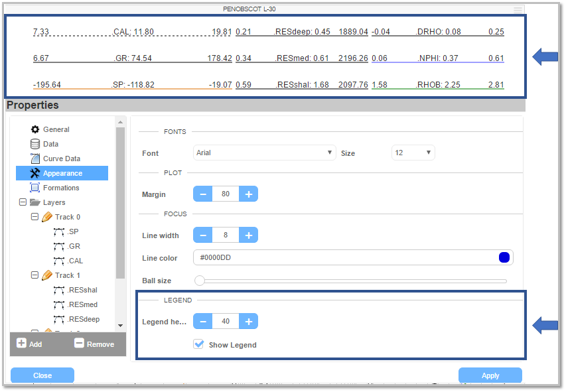Click .NPHI: 0.37 legend entry
The width and height of the screenshot is (566, 392).
(x=437, y=58)
